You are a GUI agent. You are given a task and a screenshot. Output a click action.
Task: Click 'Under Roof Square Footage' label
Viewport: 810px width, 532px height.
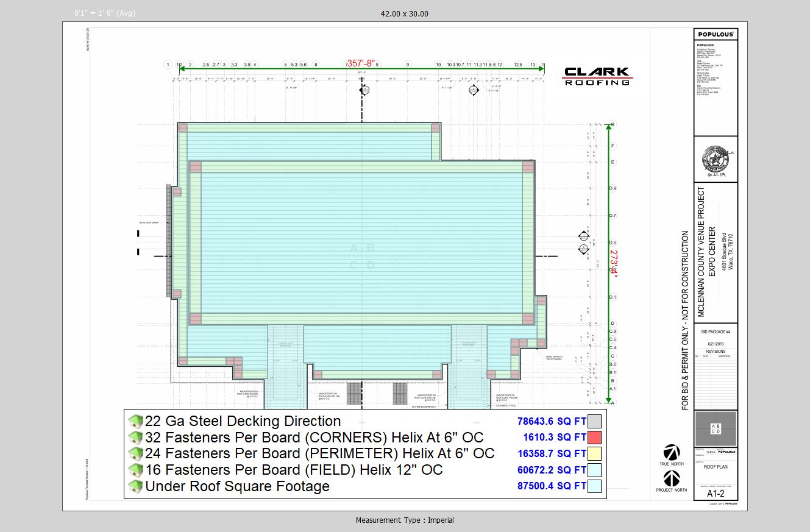pyautogui.click(x=237, y=486)
